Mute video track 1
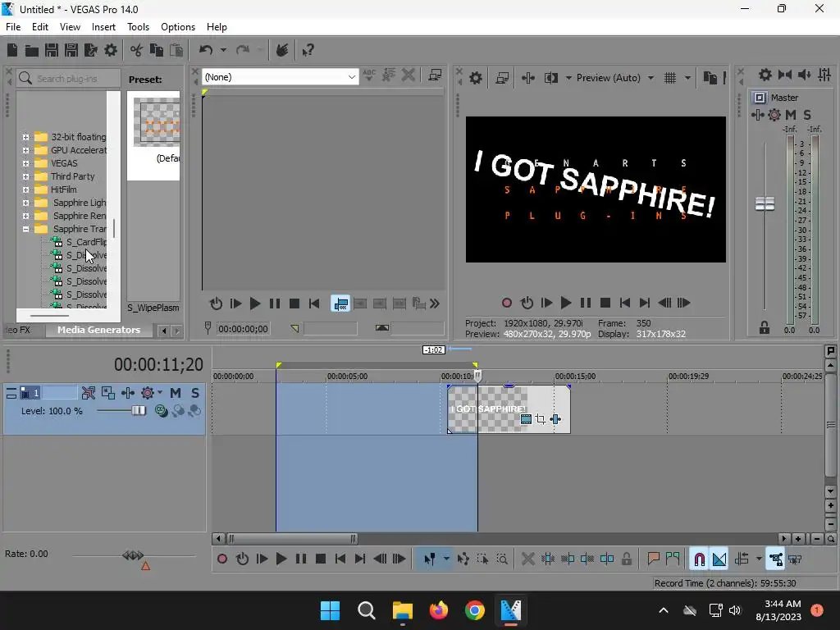Viewport: 840px width, 630px height. pyautogui.click(x=176, y=393)
